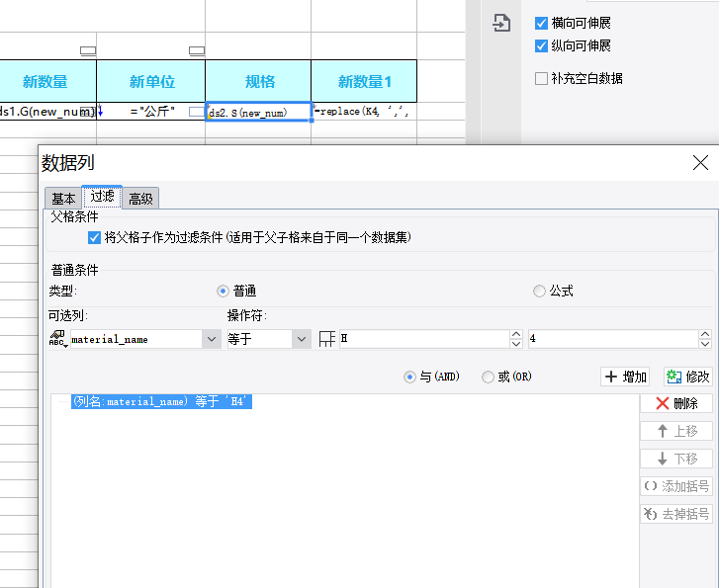Viewport: 719px width, 588px height.
Task: Select the replace(K4 formula cell
Action: point(364,112)
